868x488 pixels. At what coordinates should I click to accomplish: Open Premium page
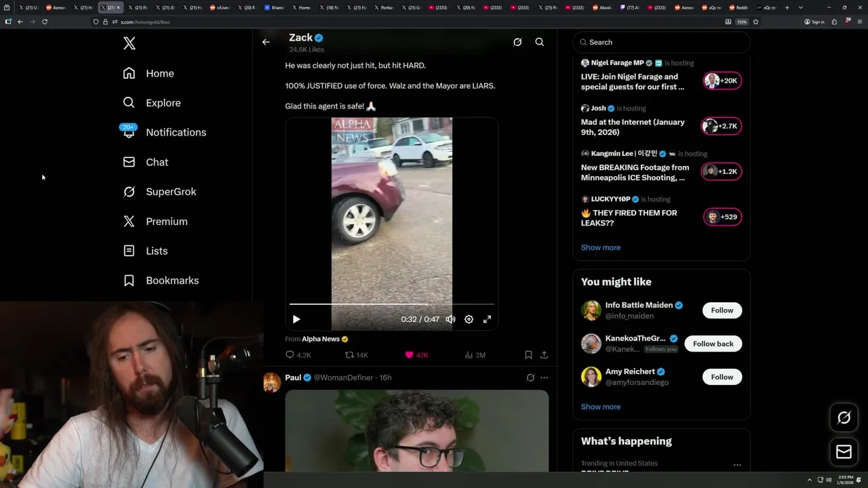[x=155, y=222]
